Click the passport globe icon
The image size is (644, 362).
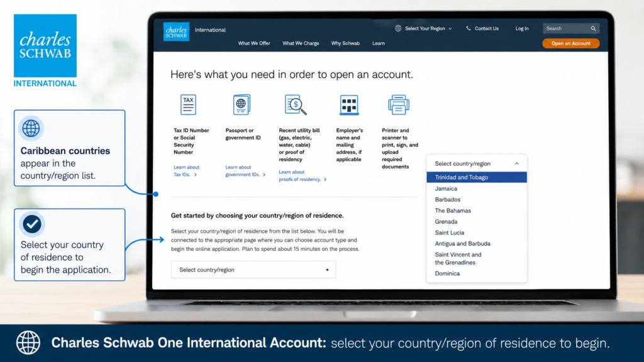tap(241, 105)
